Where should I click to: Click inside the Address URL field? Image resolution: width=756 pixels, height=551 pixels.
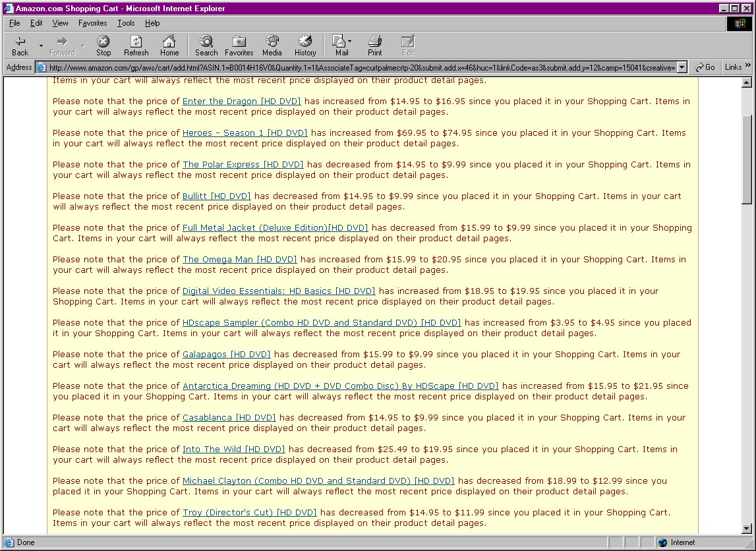click(x=362, y=67)
